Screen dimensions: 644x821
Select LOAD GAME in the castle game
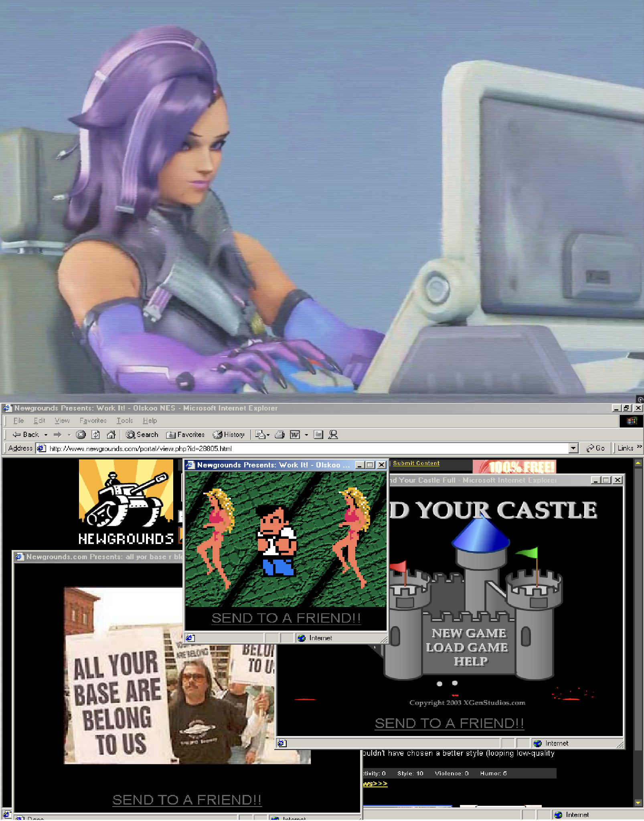click(467, 647)
